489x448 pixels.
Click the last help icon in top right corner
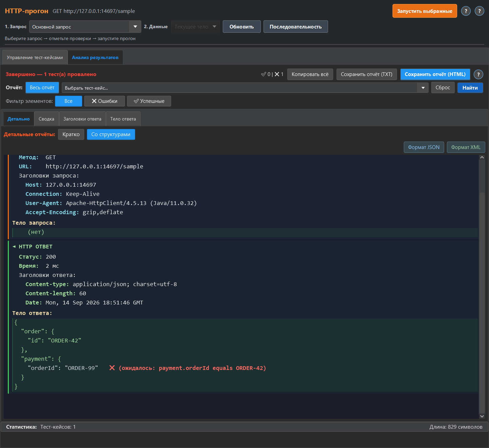click(479, 11)
